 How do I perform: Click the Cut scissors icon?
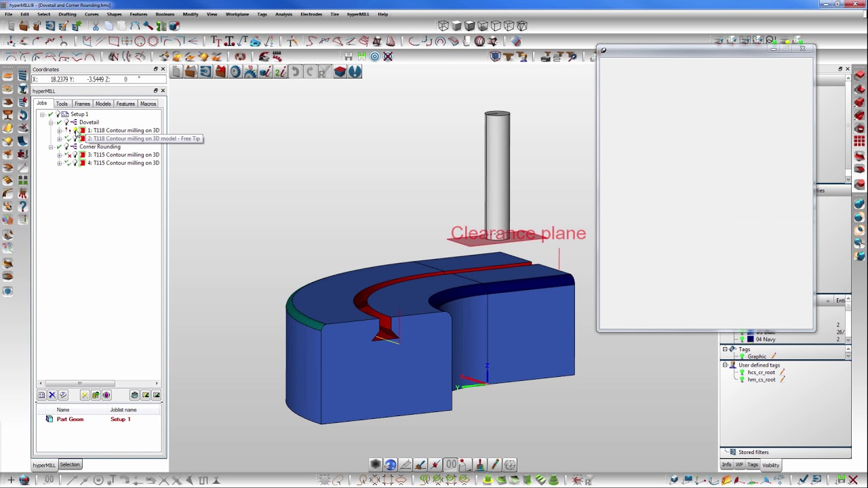[96, 26]
